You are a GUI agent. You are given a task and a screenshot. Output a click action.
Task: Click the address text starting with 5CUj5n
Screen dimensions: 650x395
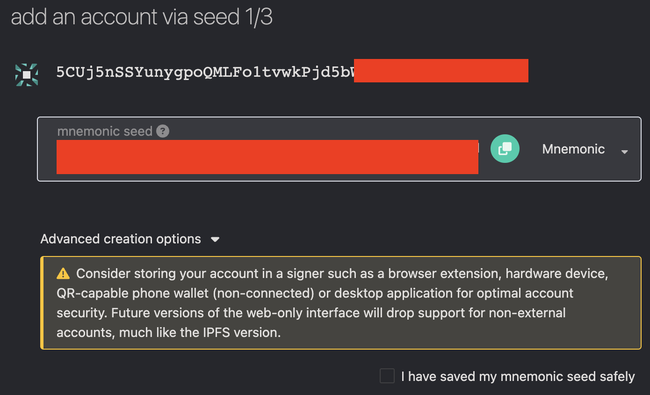click(x=205, y=72)
